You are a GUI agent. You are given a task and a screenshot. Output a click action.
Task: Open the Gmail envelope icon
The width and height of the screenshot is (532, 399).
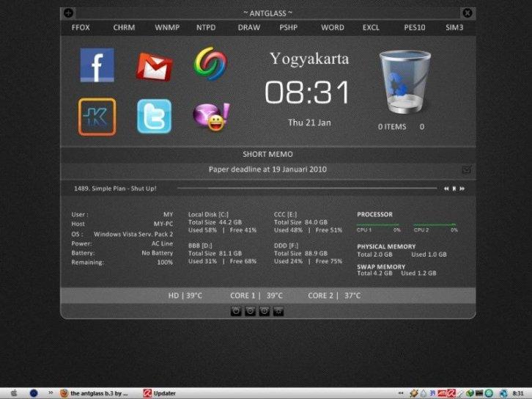pos(155,67)
